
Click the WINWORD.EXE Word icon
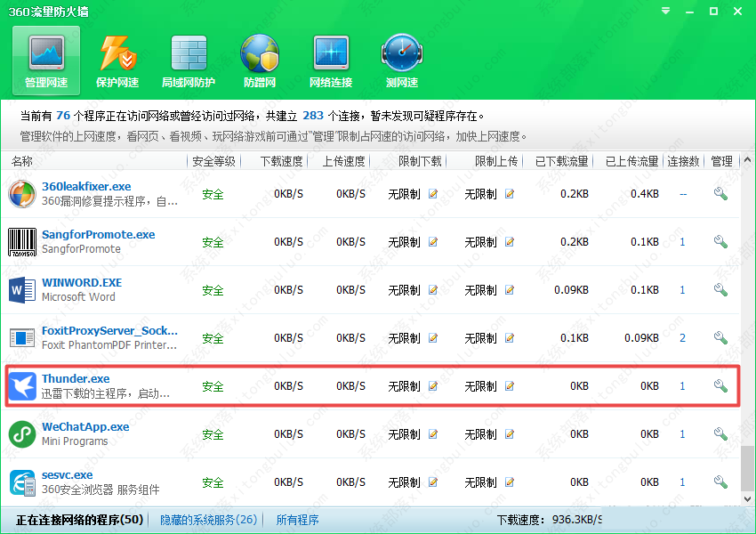click(x=22, y=290)
